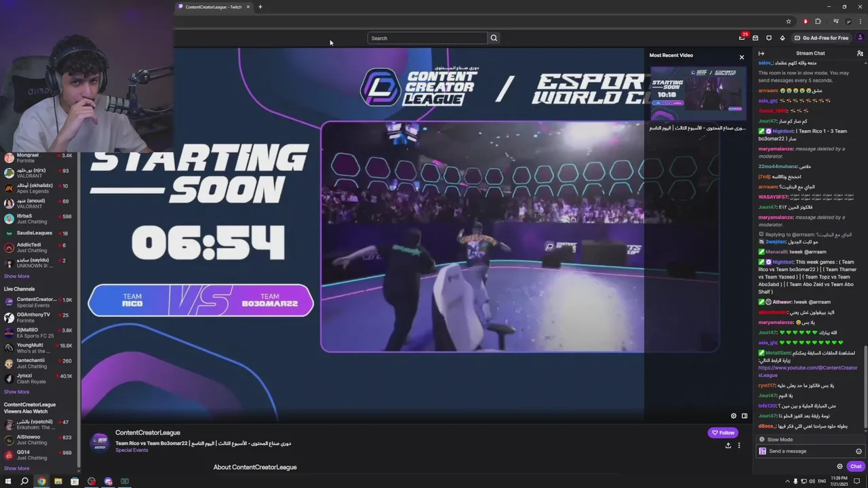The image size is (868, 488).
Task: Collapse the Stream Chat panel arrow
Action: coord(762,54)
